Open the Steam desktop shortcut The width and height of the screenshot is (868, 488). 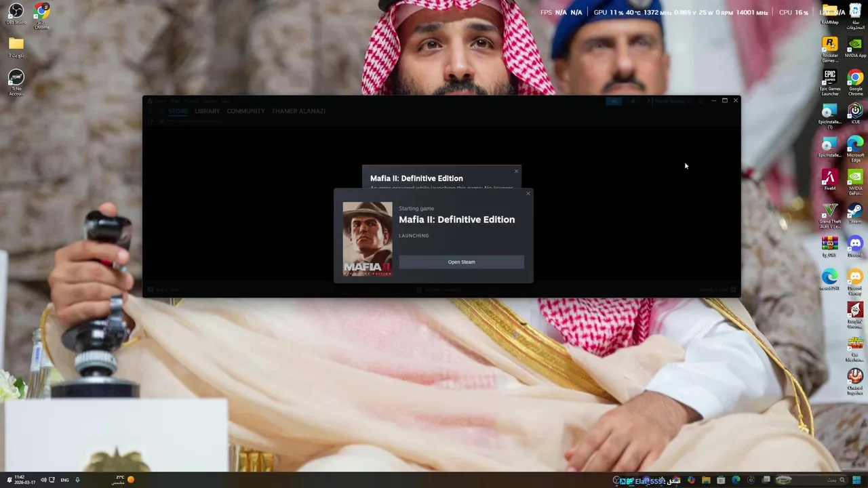(855, 213)
